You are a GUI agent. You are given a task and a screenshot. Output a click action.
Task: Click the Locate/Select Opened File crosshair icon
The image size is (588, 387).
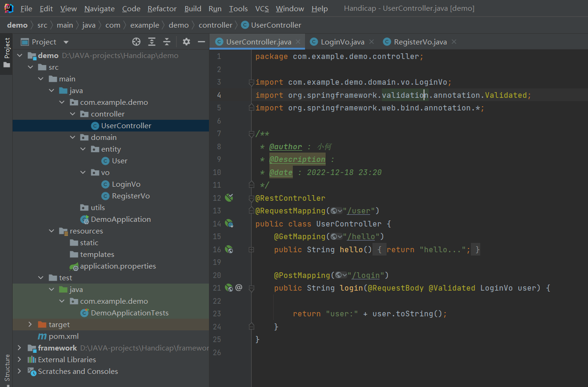(136, 42)
